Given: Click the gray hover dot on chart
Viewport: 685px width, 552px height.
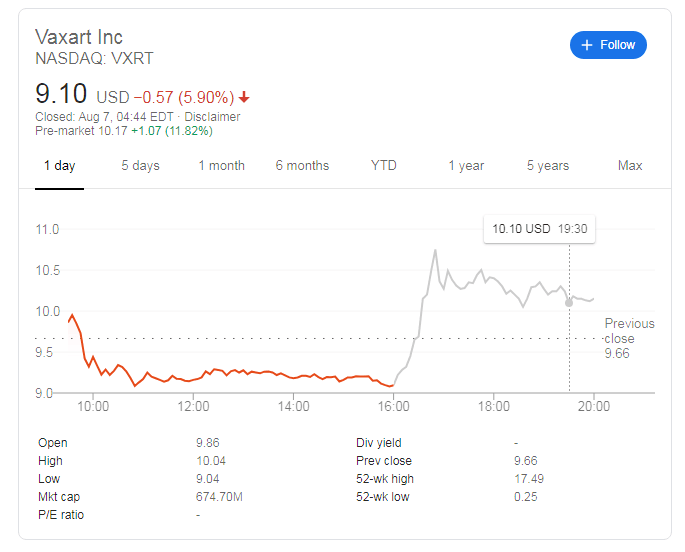Looking at the screenshot, I should click(569, 302).
